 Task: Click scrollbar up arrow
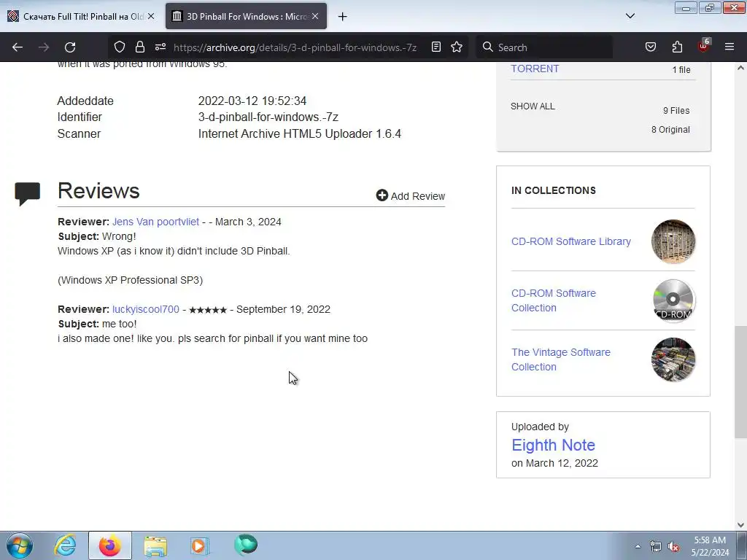click(x=740, y=68)
